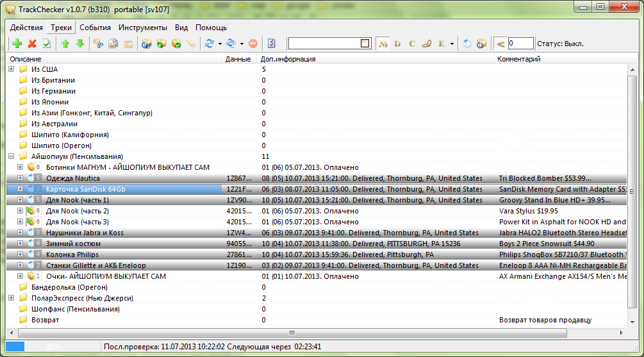644x357 pixels.
Task: Sort by the Комментарий column header
Action: coord(561,59)
